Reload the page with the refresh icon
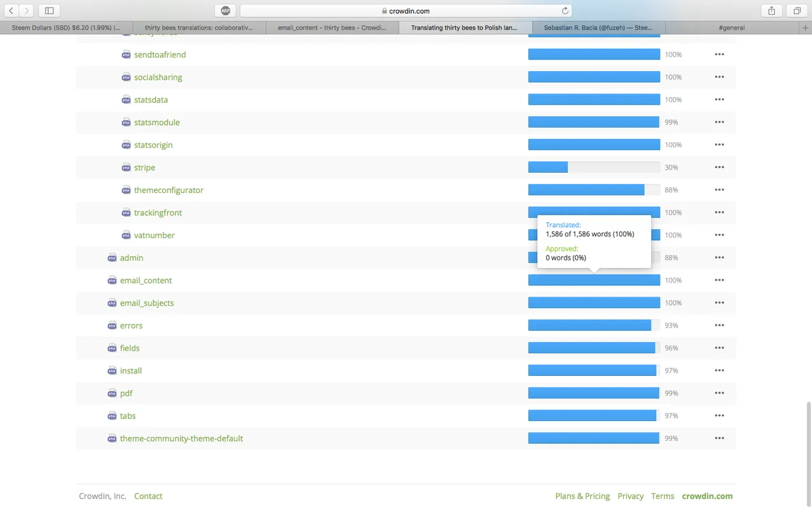812x508 pixels. [x=565, y=11]
